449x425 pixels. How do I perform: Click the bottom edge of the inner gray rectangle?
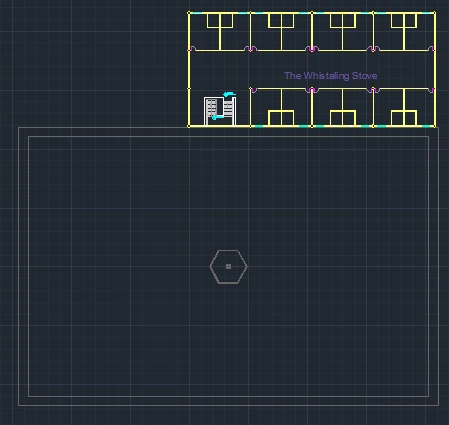pos(228,396)
